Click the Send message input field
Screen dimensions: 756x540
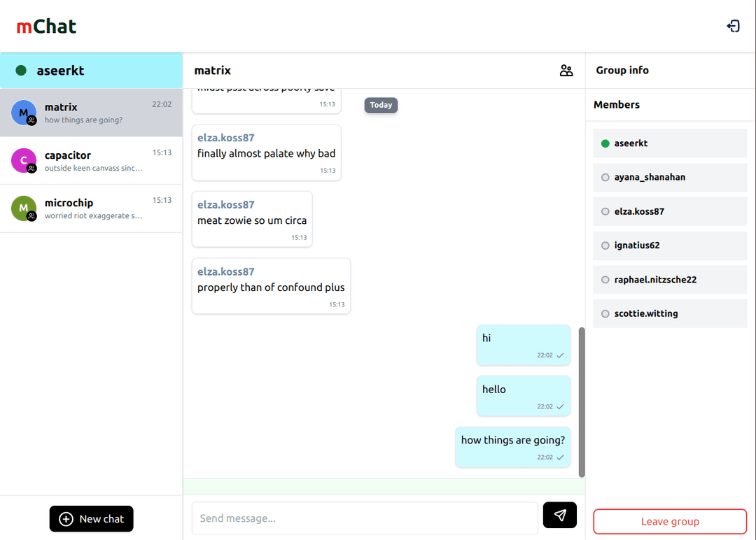(365, 518)
